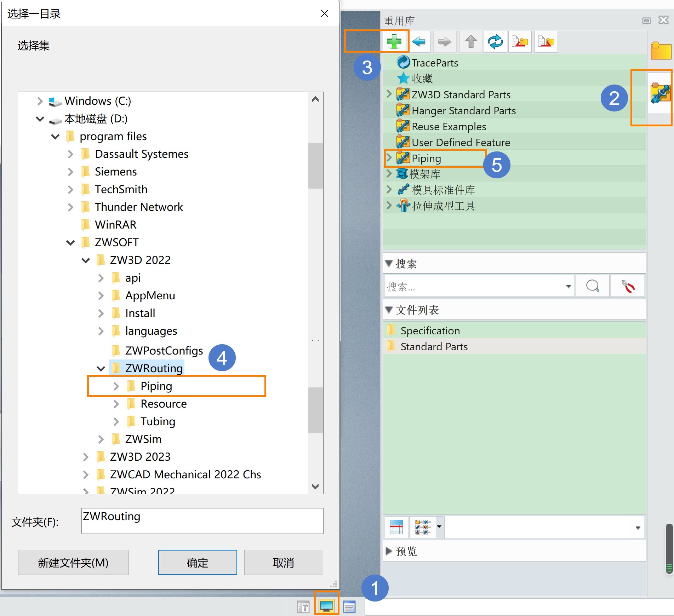Expand the ZW3D 2023 folder

pos(86,457)
